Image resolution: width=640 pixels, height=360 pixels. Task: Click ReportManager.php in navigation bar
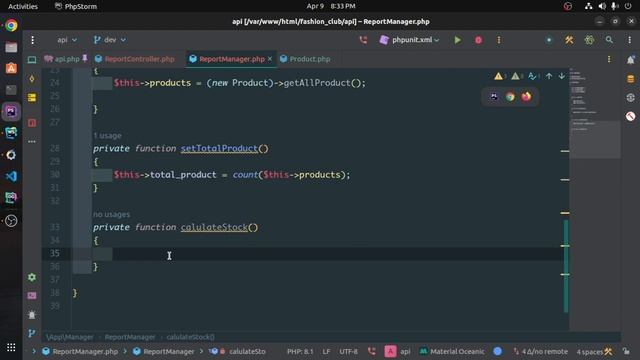[x=80, y=351]
